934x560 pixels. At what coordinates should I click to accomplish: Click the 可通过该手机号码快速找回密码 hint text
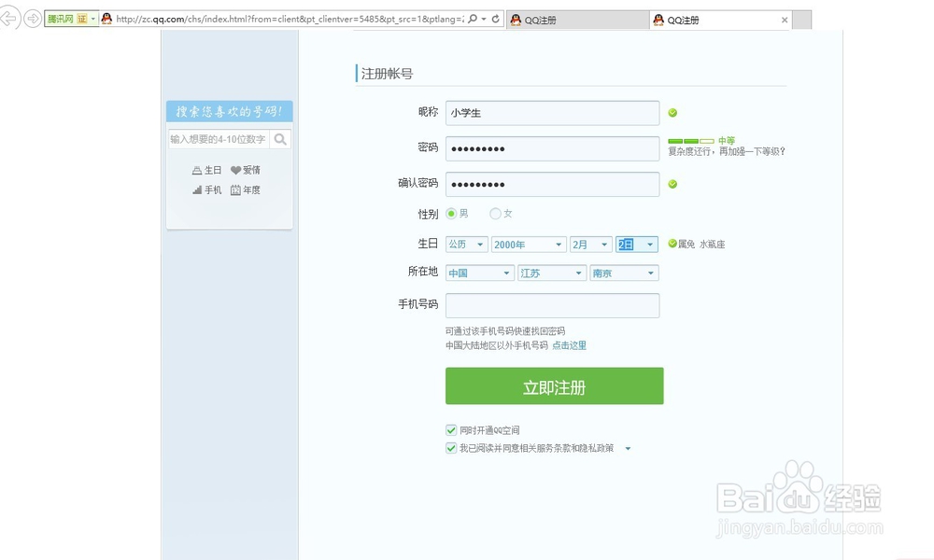(x=505, y=331)
